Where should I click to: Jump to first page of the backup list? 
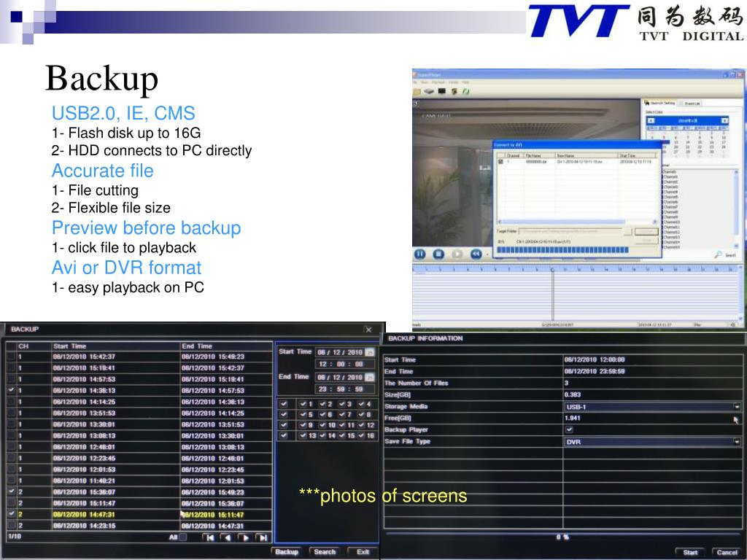pyautogui.click(x=209, y=537)
